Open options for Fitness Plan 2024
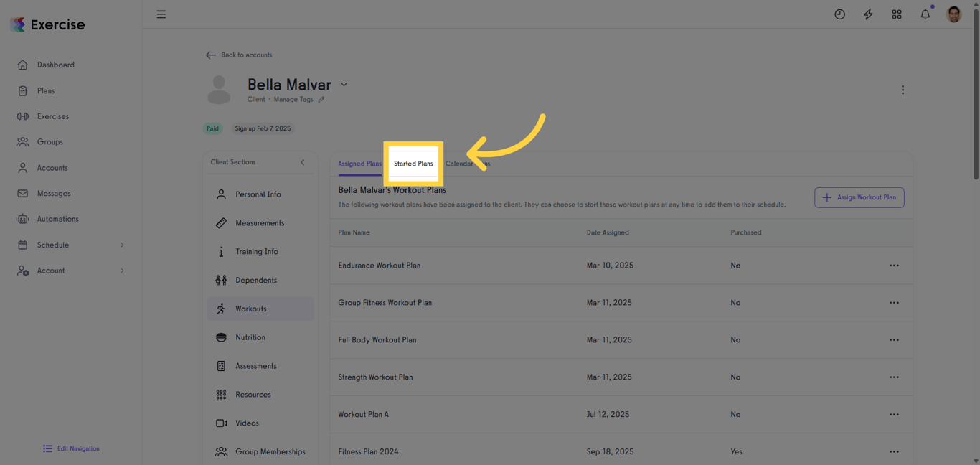The width and height of the screenshot is (980, 465). tap(894, 452)
